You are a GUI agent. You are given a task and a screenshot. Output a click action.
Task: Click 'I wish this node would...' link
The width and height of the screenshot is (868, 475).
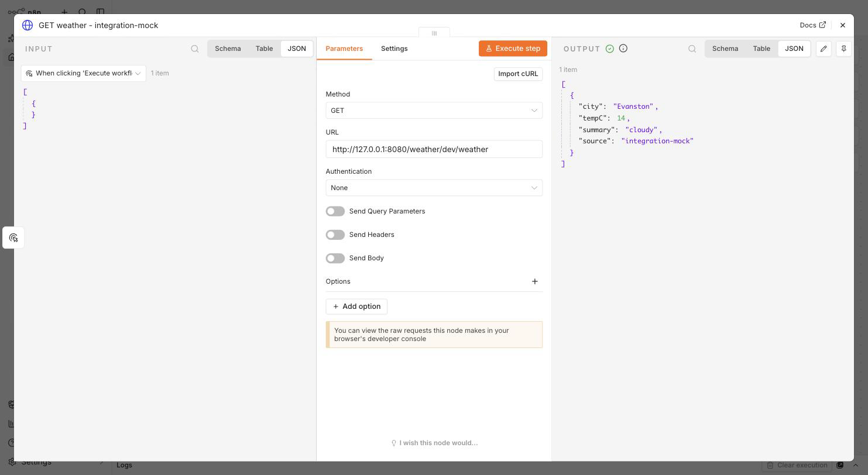(434, 443)
